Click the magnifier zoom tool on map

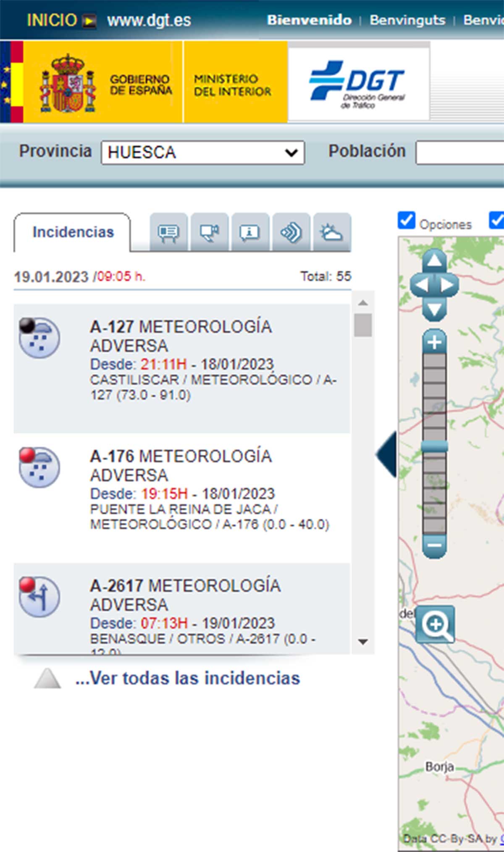pyautogui.click(x=435, y=624)
